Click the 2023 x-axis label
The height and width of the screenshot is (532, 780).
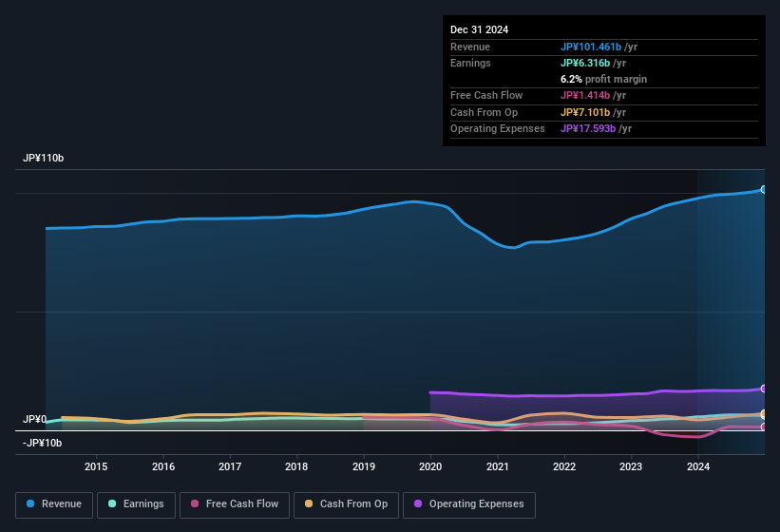[x=631, y=466]
